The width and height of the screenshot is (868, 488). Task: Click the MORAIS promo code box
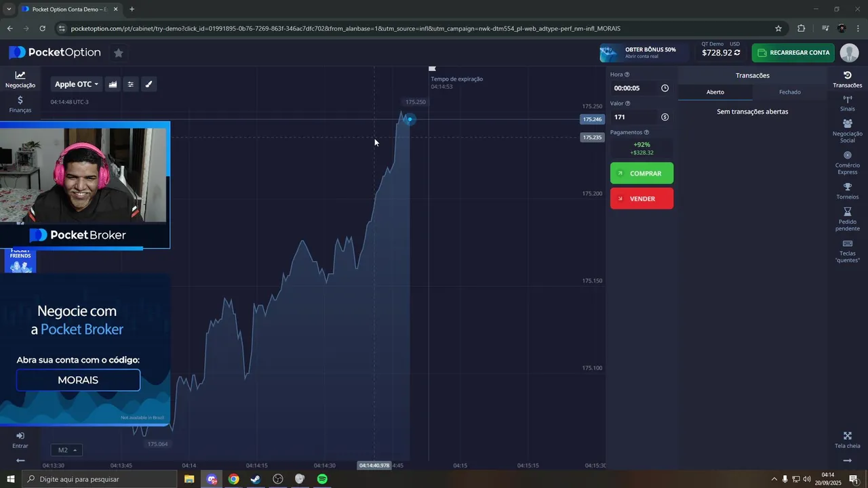point(78,380)
